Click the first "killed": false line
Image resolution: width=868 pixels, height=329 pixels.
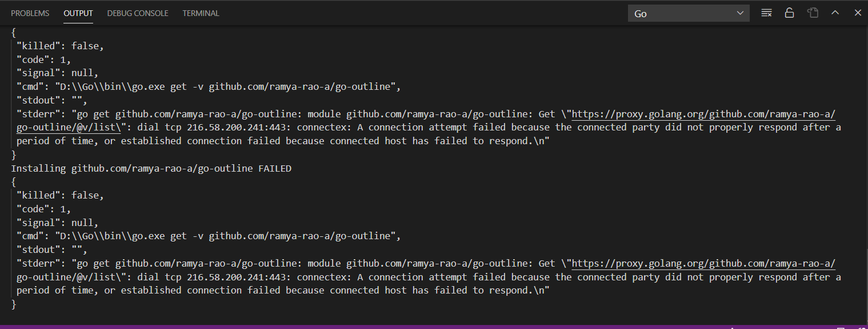point(60,46)
